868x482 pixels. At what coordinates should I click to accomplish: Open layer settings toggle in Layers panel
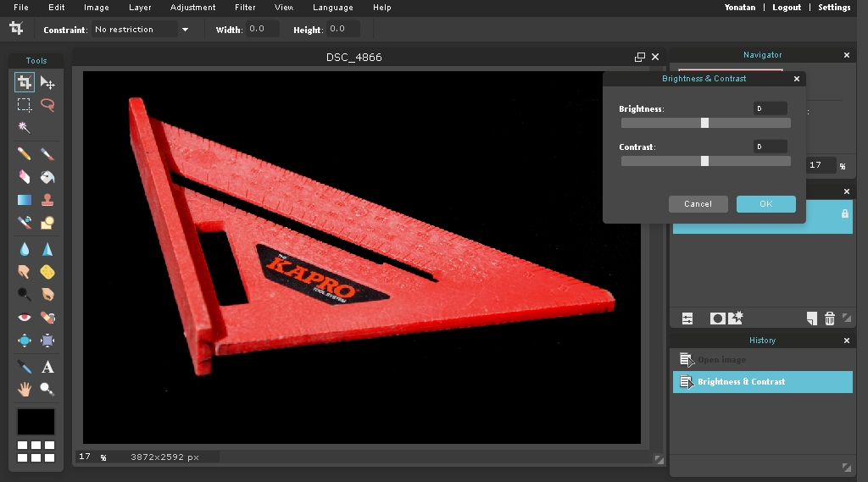pyautogui.click(x=687, y=319)
